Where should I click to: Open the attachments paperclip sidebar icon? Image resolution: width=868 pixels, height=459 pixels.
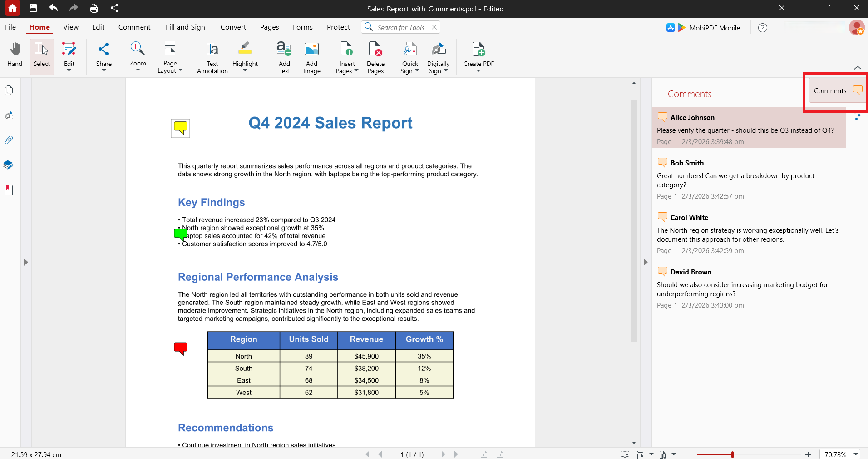pyautogui.click(x=9, y=140)
